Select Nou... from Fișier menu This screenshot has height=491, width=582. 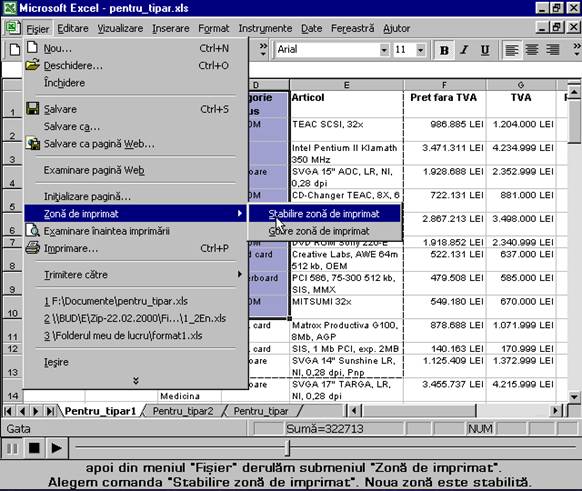click(135, 48)
